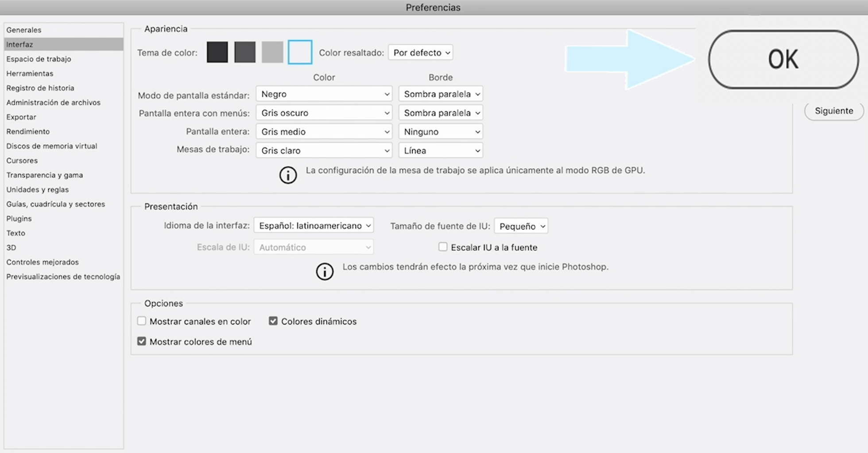Image resolution: width=868 pixels, height=453 pixels.
Task: Open Guías, cuadrícula y sectores preferences
Action: pyautogui.click(x=64, y=204)
